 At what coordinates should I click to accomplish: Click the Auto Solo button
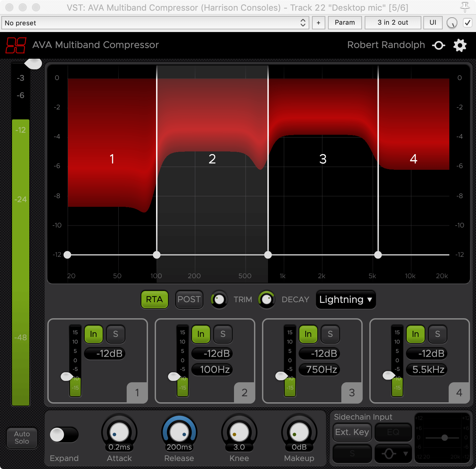point(22,438)
